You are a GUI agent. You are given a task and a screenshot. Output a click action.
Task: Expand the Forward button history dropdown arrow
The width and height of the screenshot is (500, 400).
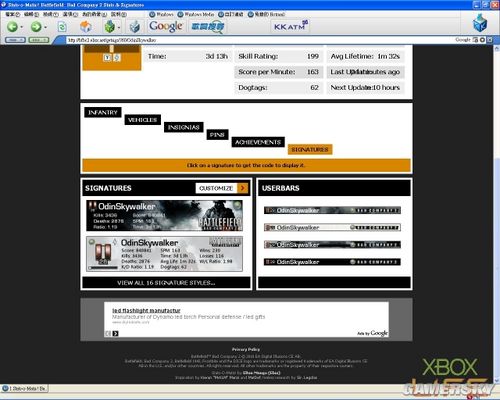point(45,27)
